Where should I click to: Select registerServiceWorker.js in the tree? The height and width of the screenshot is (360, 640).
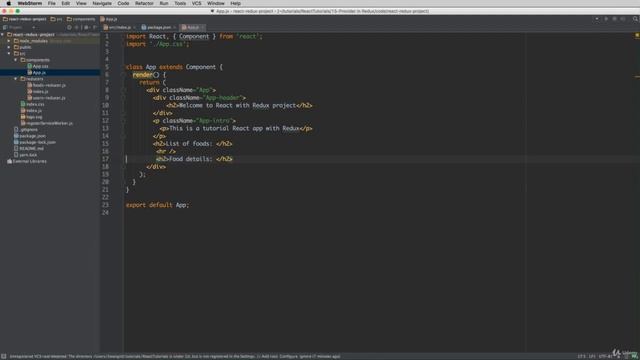pos(47,123)
